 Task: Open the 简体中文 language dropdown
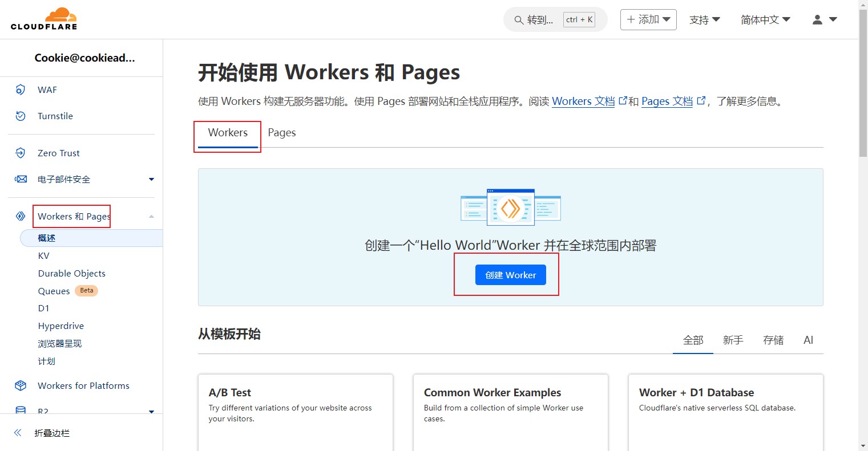[765, 19]
